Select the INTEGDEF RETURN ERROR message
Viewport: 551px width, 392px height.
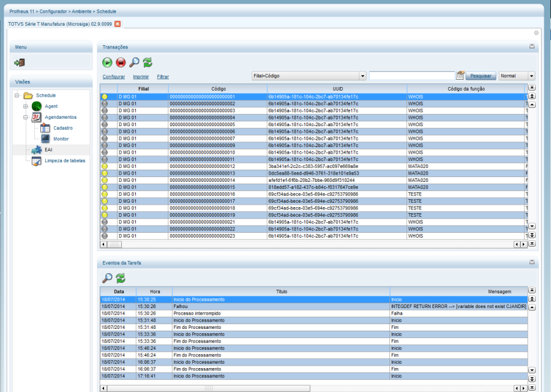[459, 307]
